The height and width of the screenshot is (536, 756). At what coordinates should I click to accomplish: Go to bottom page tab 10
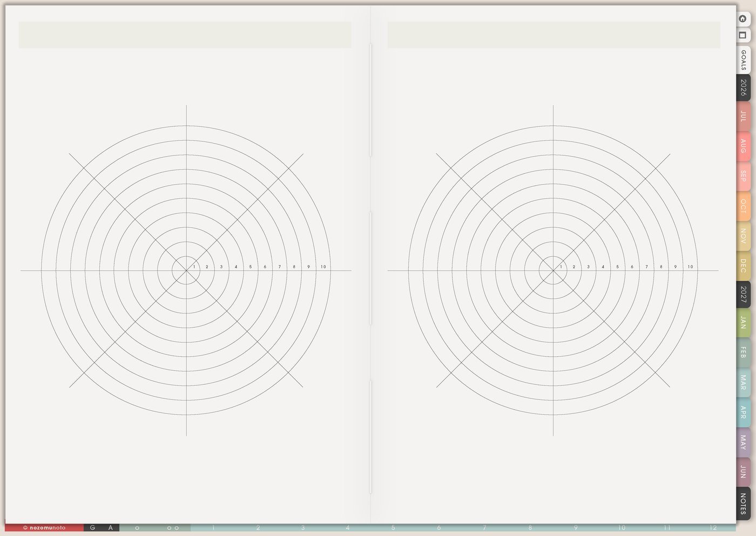pos(622,528)
